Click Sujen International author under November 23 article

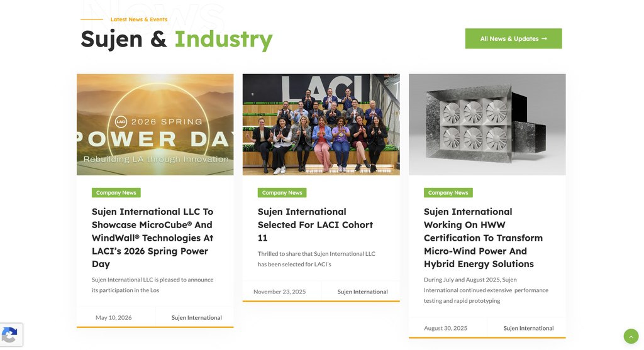tap(362, 292)
